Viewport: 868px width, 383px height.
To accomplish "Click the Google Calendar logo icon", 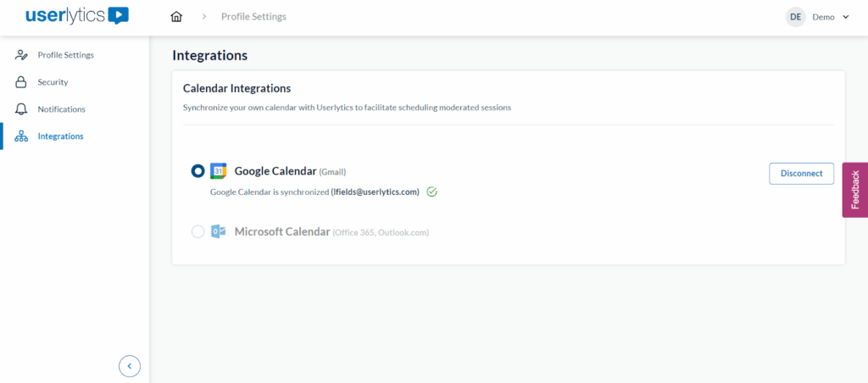I will click(x=218, y=171).
